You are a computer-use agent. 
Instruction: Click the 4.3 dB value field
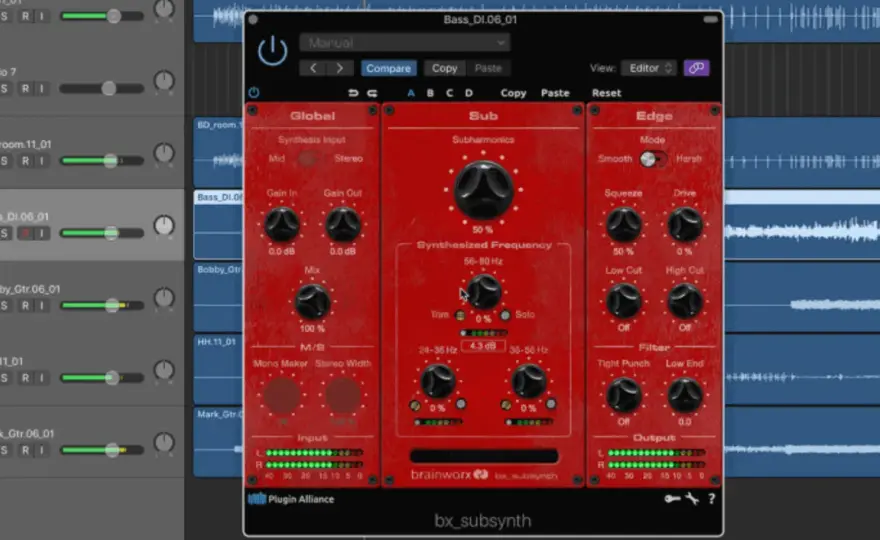[x=483, y=346]
